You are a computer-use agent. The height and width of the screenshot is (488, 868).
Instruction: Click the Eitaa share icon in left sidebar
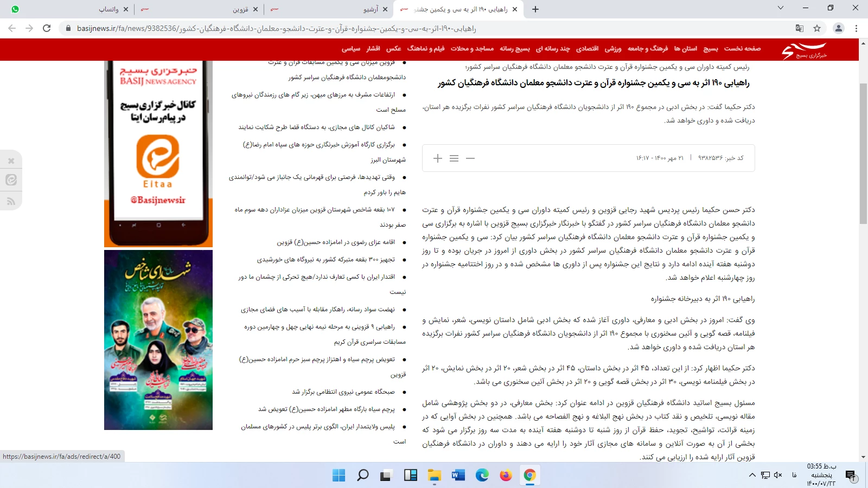coord(11,180)
